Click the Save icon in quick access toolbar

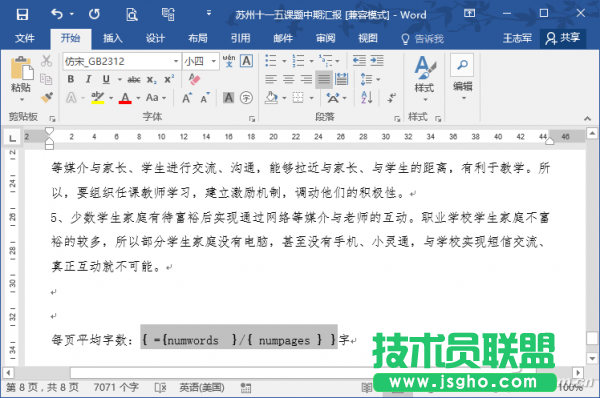click(x=22, y=15)
